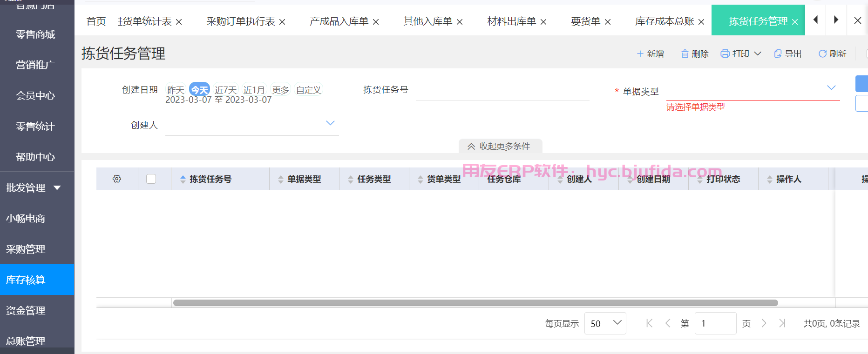Go to first page icon

[x=649, y=323]
